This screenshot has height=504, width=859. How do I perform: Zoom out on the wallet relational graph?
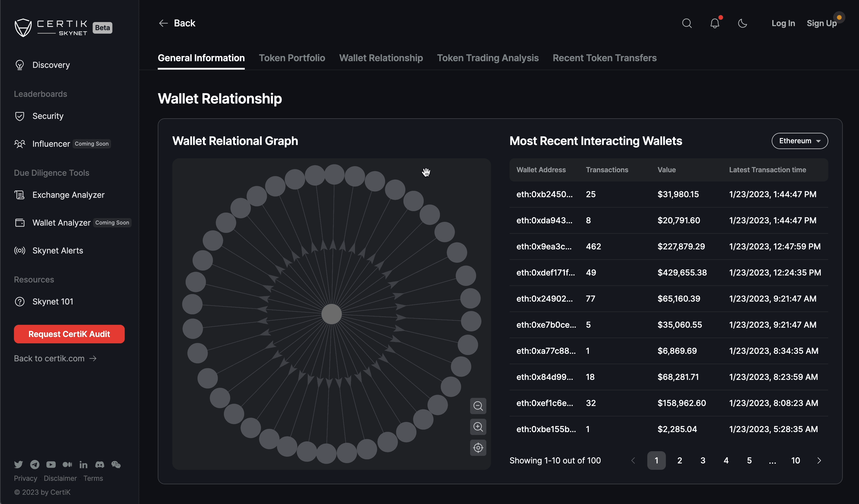pyautogui.click(x=478, y=406)
